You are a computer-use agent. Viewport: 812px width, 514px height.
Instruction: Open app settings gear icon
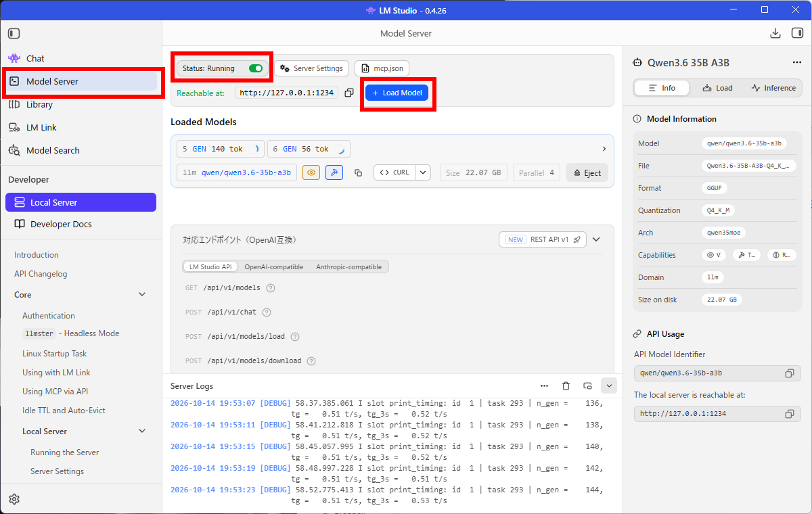14,499
